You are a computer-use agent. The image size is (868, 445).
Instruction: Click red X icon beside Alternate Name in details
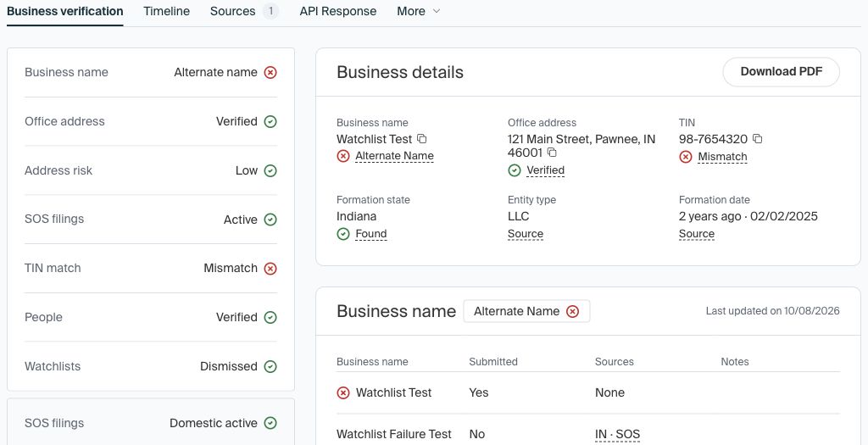tap(343, 156)
